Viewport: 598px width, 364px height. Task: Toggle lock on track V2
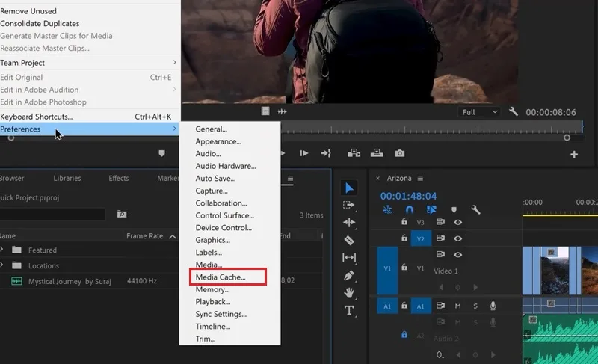pos(404,238)
